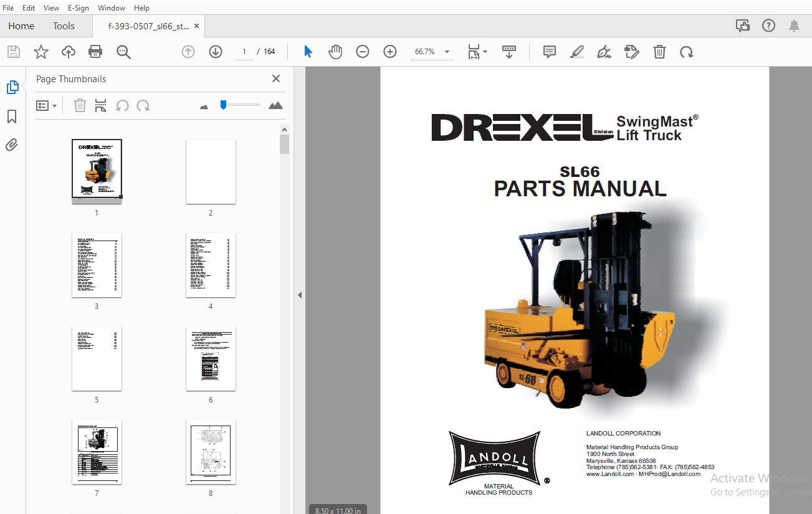Activate the Hand pan tool
Viewport: 812px width, 514px height.
tap(335, 52)
